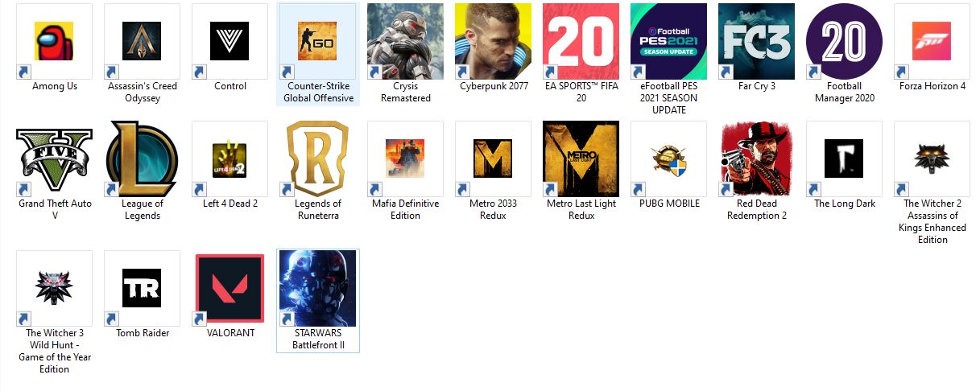The image size is (980, 391).
Task: Select the Grand Theft Auto V icon
Action: [x=55, y=158]
